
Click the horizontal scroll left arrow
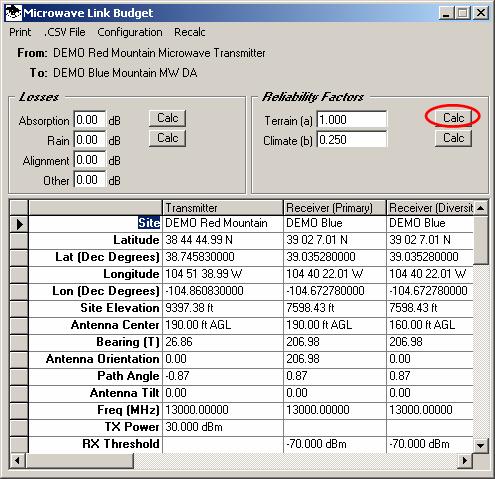[17, 461]
